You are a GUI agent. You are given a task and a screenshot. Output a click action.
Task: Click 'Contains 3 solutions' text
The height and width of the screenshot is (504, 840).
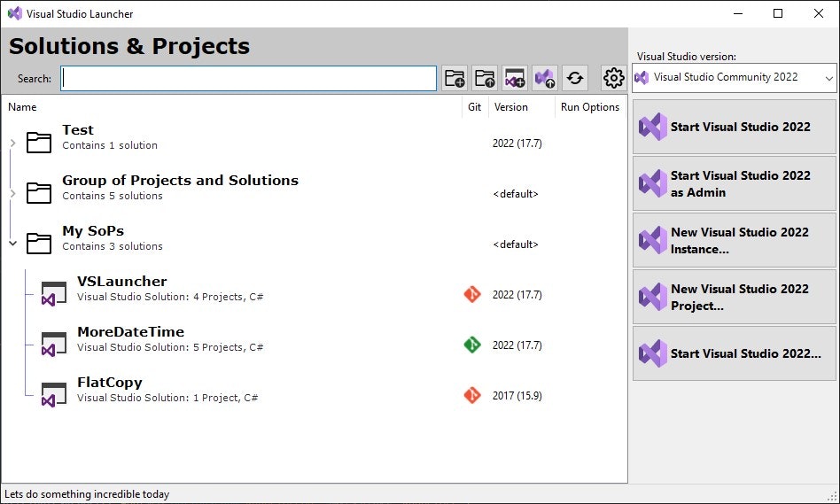click(112, 246)
